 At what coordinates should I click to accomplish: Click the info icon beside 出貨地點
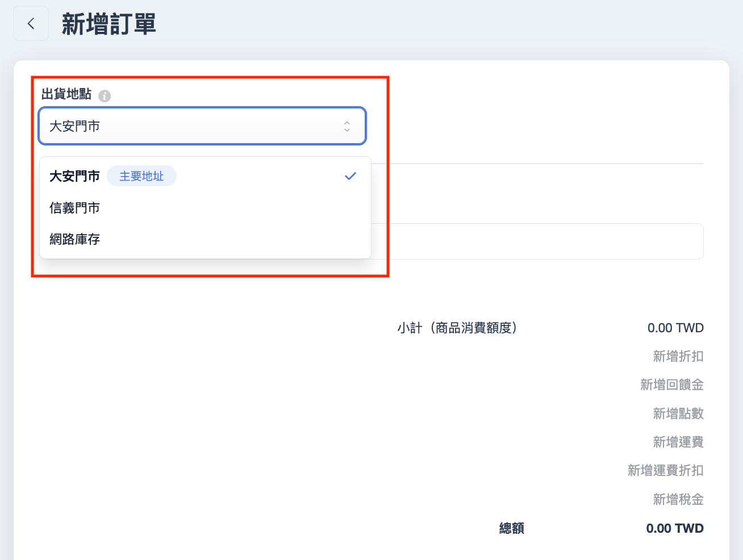(105, 95)
